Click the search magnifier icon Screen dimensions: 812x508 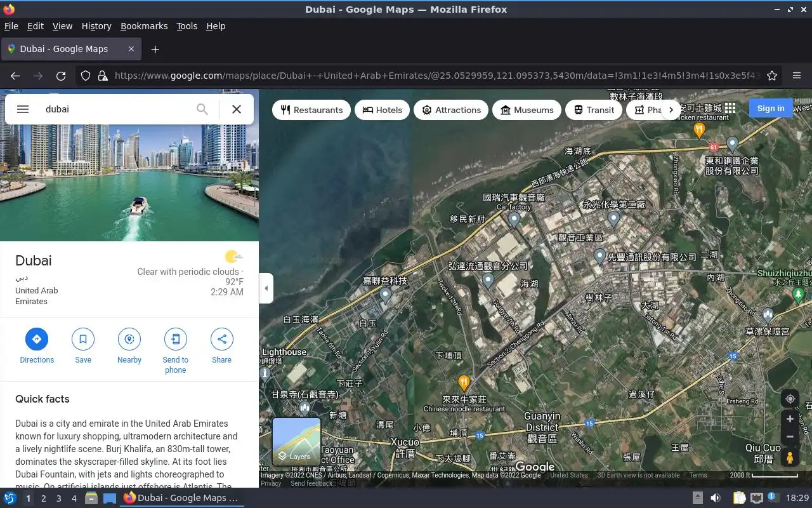[202, 109]
